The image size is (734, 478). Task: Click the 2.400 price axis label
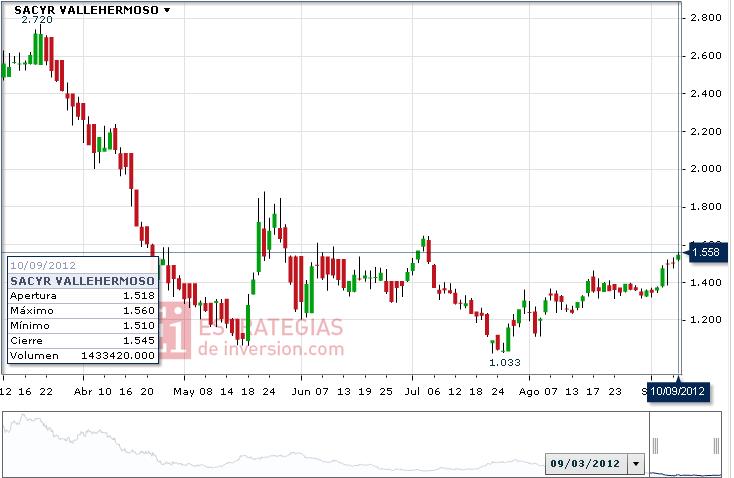705,94
